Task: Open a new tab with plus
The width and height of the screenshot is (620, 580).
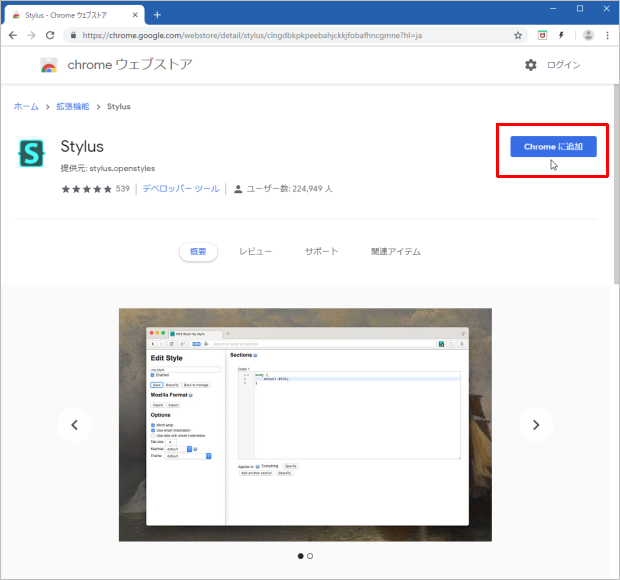Action: (x=157, y=15)
